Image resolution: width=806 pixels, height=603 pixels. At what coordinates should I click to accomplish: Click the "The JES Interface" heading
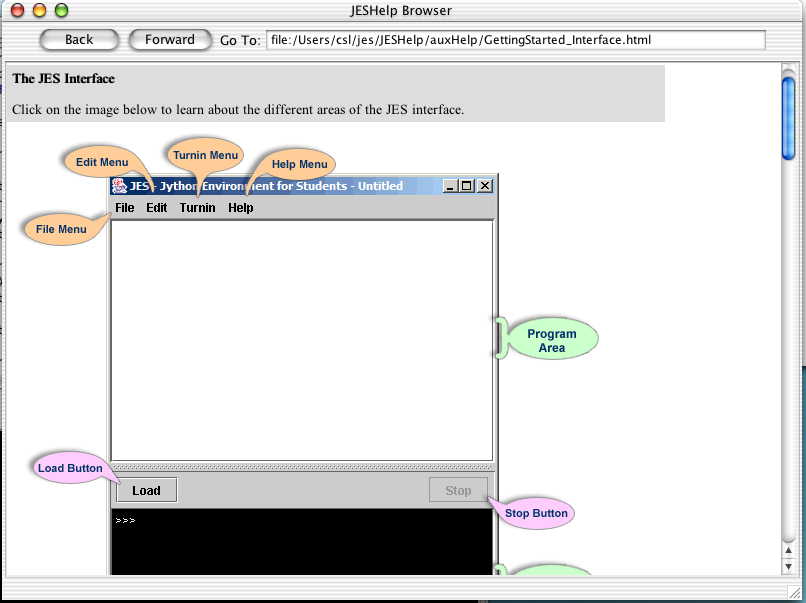tap(63, 79)
